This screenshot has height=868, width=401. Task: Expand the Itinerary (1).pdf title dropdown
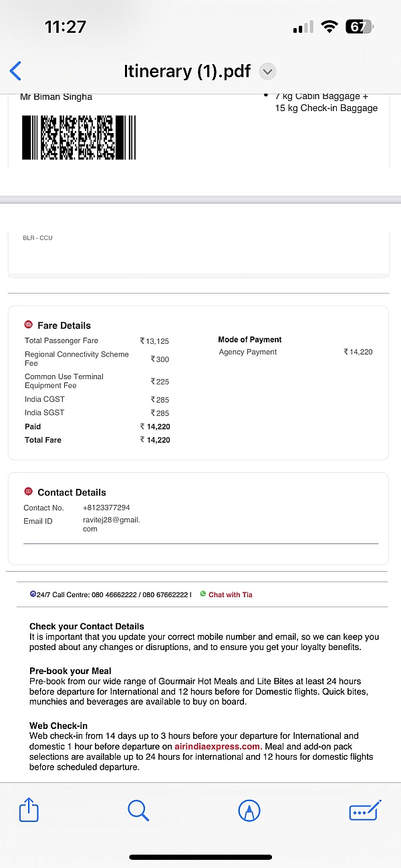coord(267,72)
